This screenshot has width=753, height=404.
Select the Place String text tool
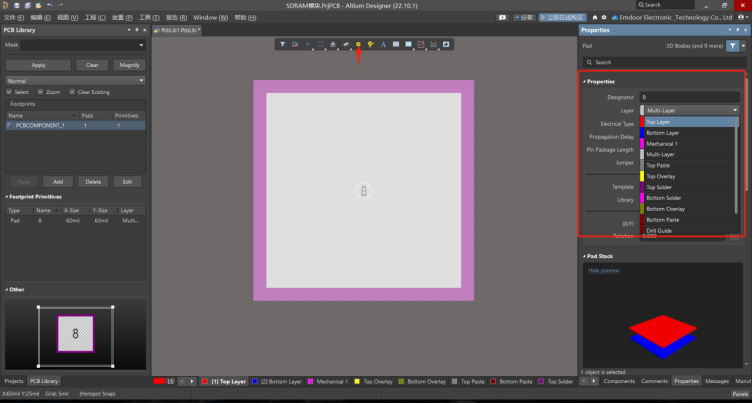tap(383, 44)
